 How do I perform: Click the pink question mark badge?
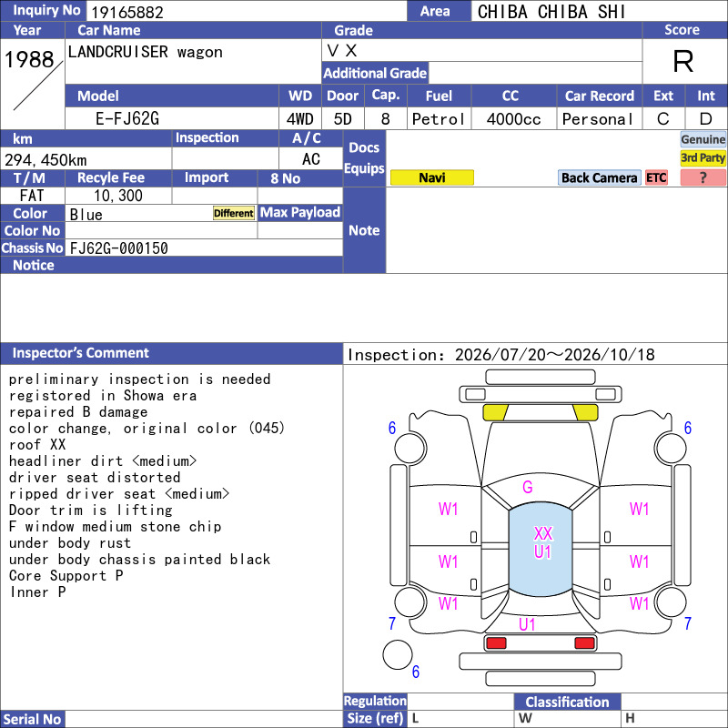(x=703, y=177)
